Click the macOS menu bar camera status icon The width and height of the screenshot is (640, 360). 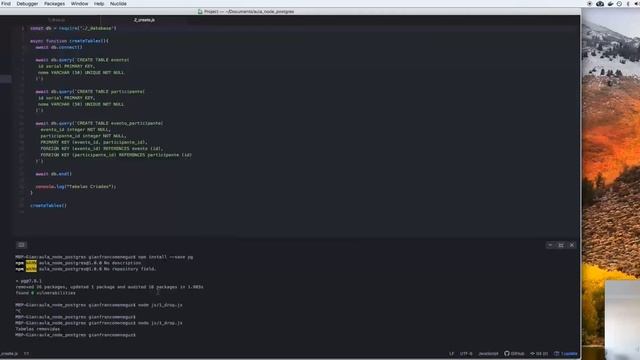600,4
